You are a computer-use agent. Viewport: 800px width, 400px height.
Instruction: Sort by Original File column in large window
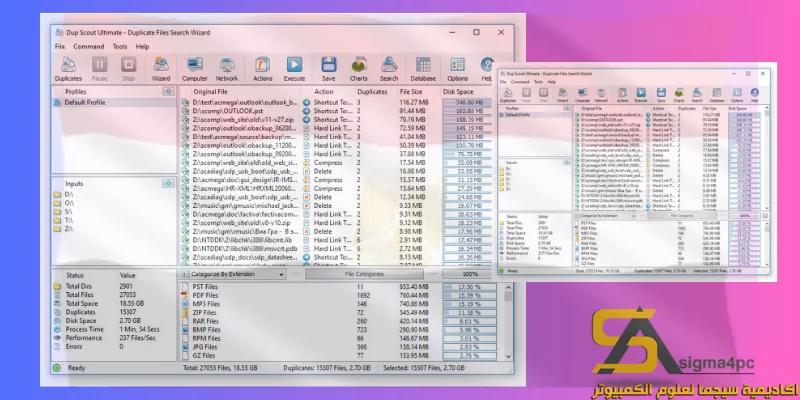[x=210, y=92]
